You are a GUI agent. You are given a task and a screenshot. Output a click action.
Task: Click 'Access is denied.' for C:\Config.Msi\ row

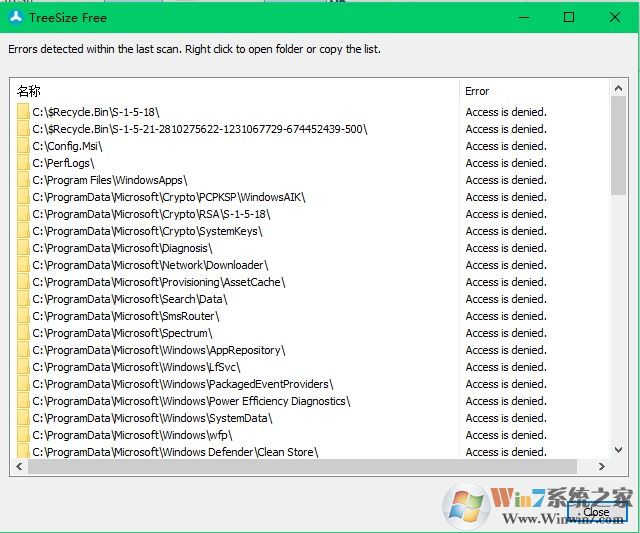pyautogui.click(x=506, y=146)
